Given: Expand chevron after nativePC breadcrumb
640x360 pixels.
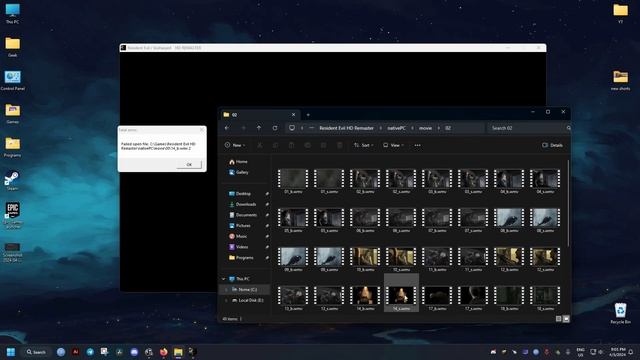Looking at the screenshot, I should click(412, 128).
